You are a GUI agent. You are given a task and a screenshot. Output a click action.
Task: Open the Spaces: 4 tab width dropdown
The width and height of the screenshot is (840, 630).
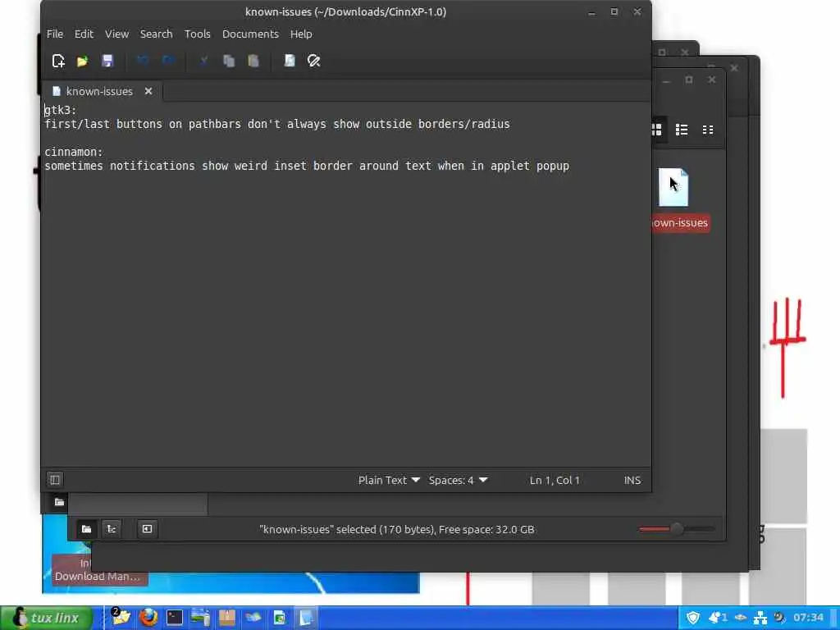(458, 480)
